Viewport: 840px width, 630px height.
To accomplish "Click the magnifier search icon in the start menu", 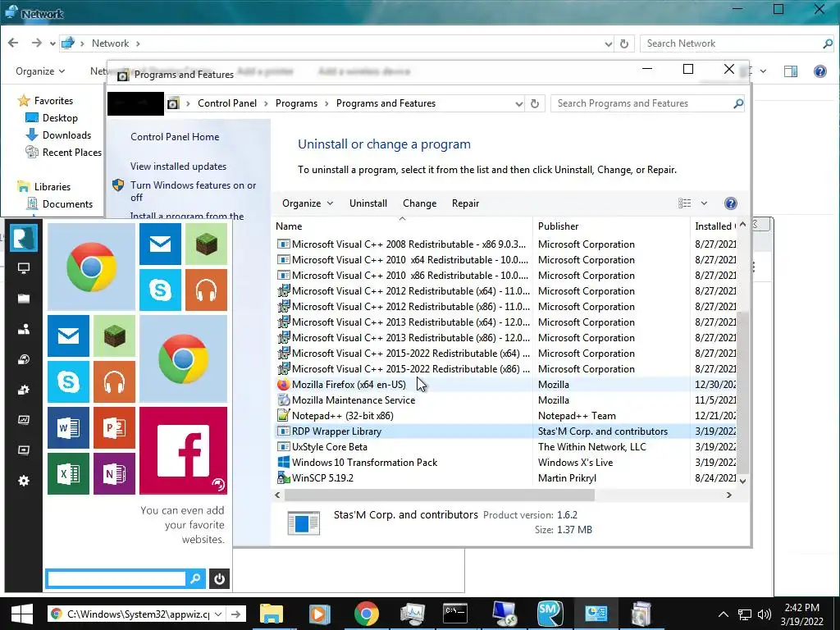I will tap(195, 578).
